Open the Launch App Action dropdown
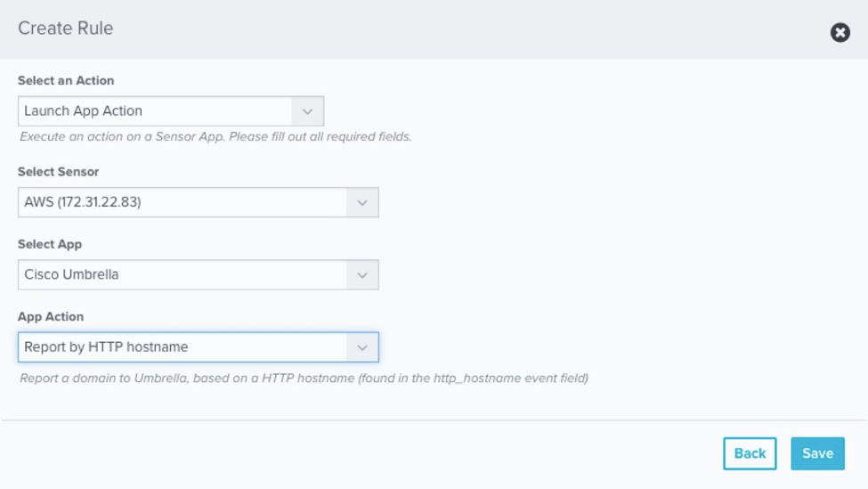The height and width of the screenshot is (489, 868). (x=156, y=111)
